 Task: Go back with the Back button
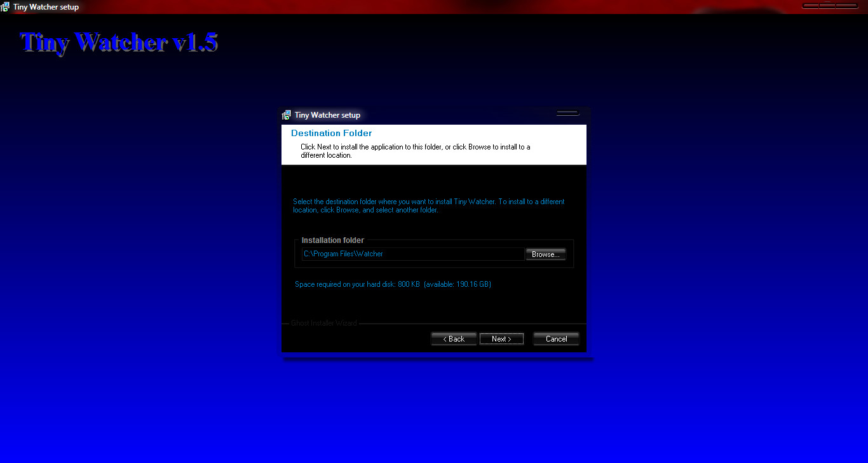pyautogui.click(x=454, y=339)
